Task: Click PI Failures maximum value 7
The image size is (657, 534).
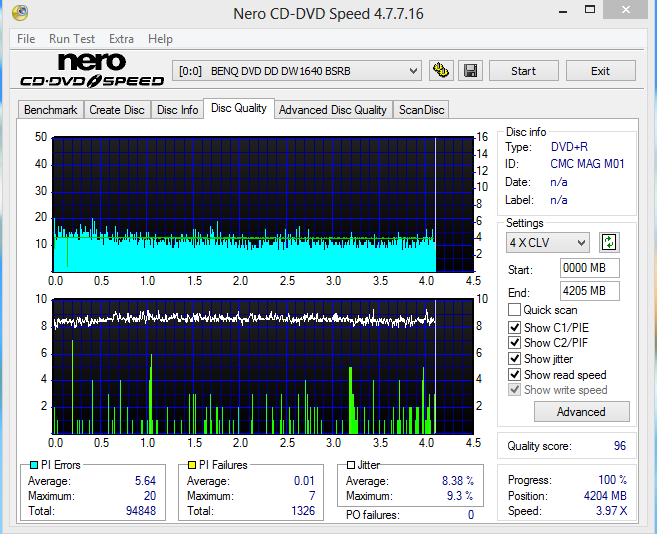Action: coord(312,496)
